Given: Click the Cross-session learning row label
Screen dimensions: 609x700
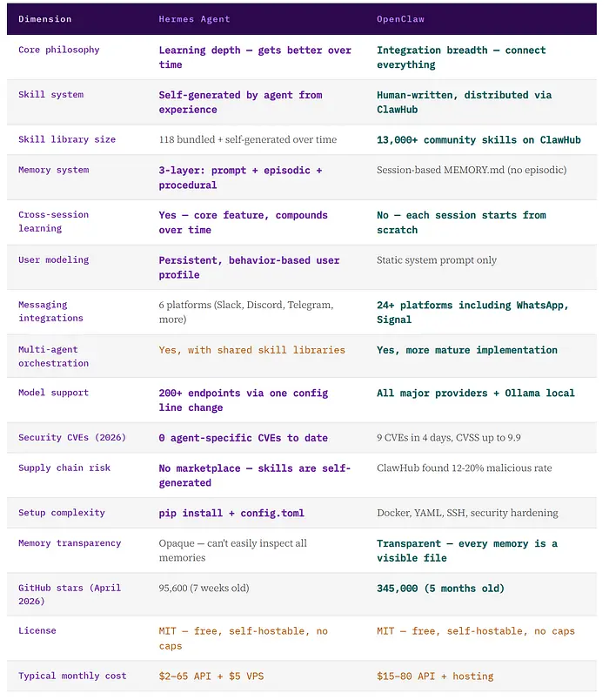Looking at the screenshot, I should coord(54,221).
